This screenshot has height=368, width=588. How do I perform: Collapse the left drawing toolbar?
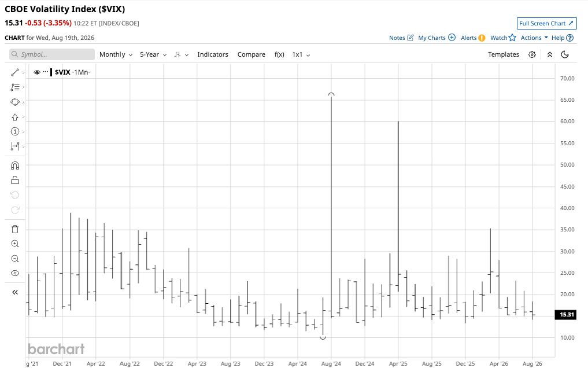point(15,292)
